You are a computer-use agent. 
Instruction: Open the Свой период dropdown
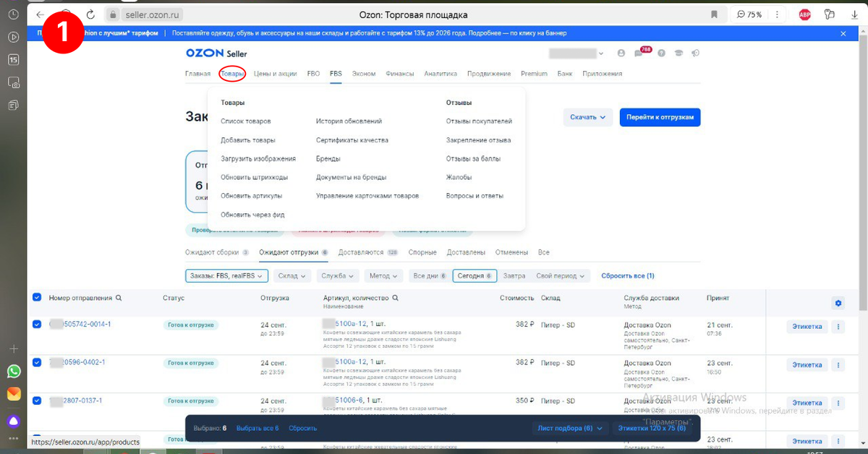(x=561, y=275)
